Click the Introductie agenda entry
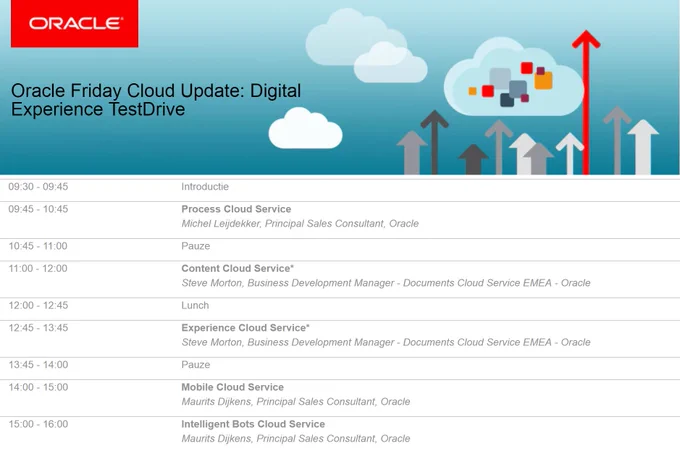Image resolution: width=680 pixels, height=451 pixels. tap(205, 186)
